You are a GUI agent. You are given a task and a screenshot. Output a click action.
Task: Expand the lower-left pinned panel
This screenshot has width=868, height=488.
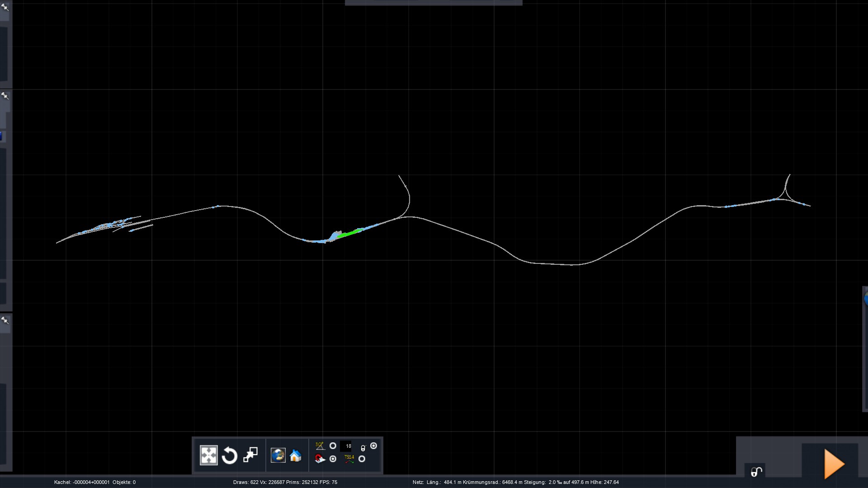click(5, 320)
